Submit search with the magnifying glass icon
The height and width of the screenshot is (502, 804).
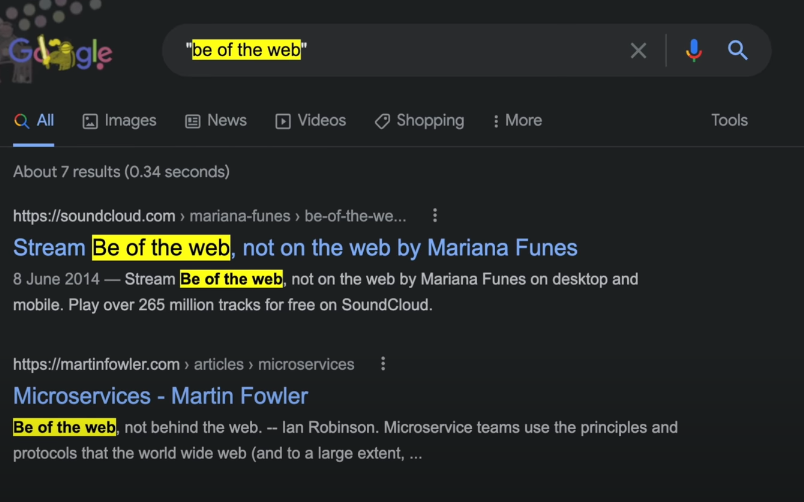[737, 50]
